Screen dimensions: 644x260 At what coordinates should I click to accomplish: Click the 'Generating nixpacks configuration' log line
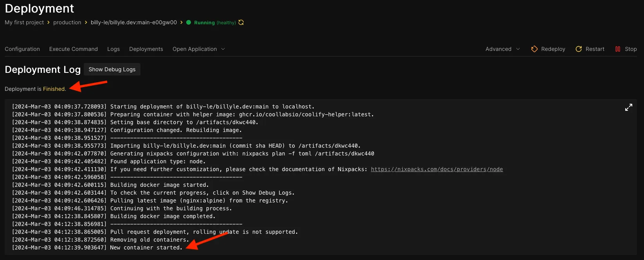pyautogui.click(x=193, y=153)
